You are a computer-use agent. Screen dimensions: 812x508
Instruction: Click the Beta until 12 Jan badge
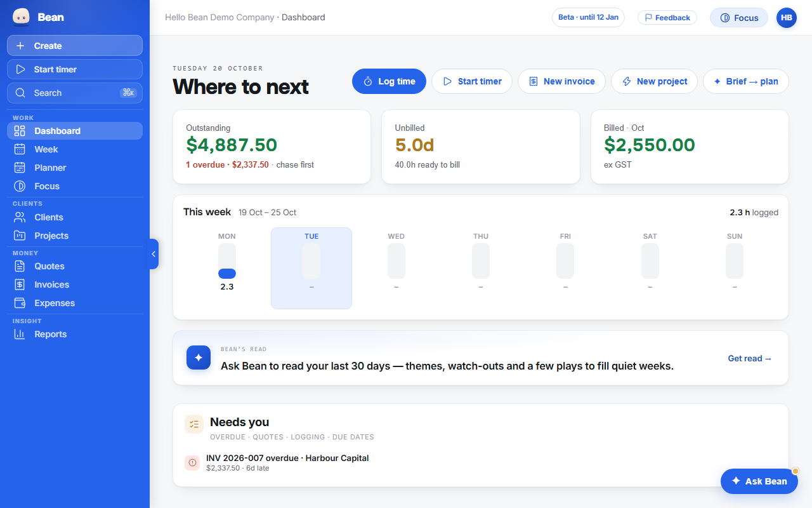coord(588,17)
